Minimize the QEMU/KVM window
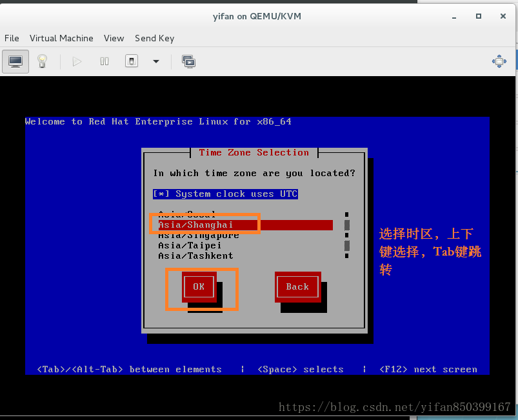The width and height of the screenshot is (518, 420). pyautogui.click(x=454, y=17)
